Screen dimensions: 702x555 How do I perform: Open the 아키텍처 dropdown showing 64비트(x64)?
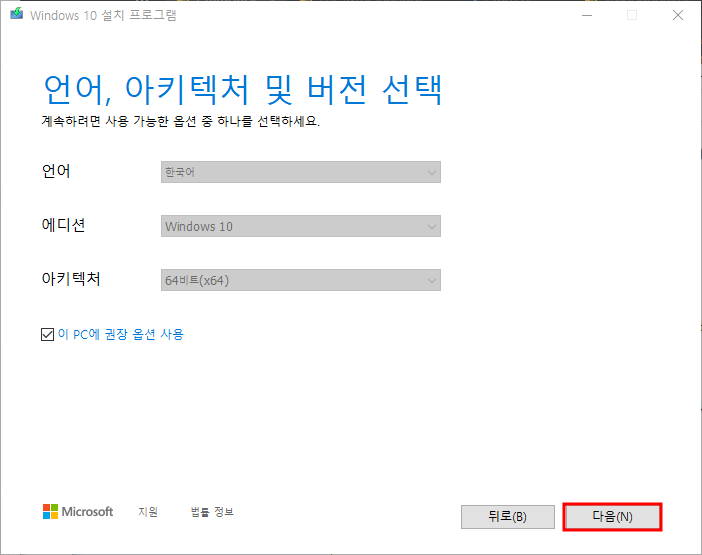301,280
